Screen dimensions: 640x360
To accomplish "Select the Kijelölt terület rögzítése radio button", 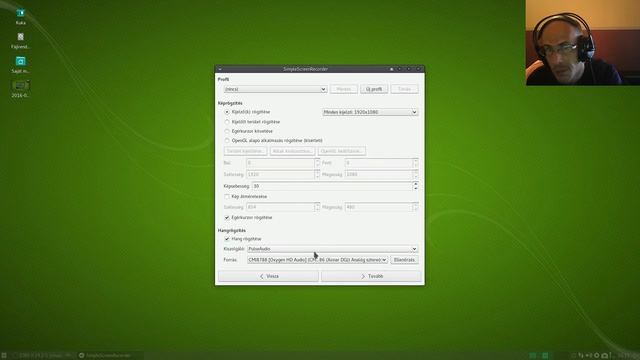I will point(227,122).
